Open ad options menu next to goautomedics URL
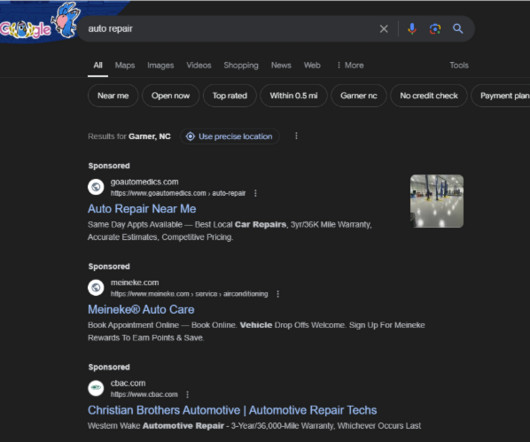The image size is (530, 442). point(256,193)
